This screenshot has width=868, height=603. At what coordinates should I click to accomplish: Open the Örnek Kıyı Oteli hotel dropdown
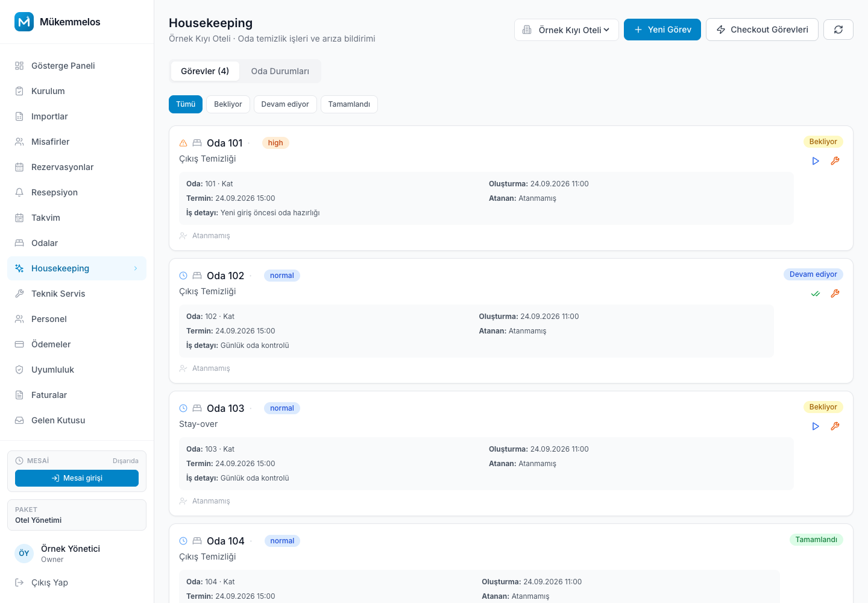coord(567,30)
